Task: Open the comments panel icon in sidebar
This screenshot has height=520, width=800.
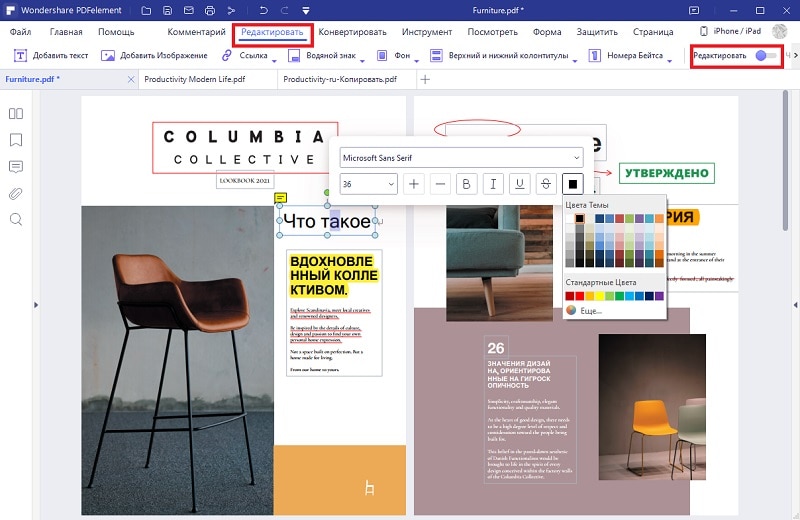Action: click(16, 166)
